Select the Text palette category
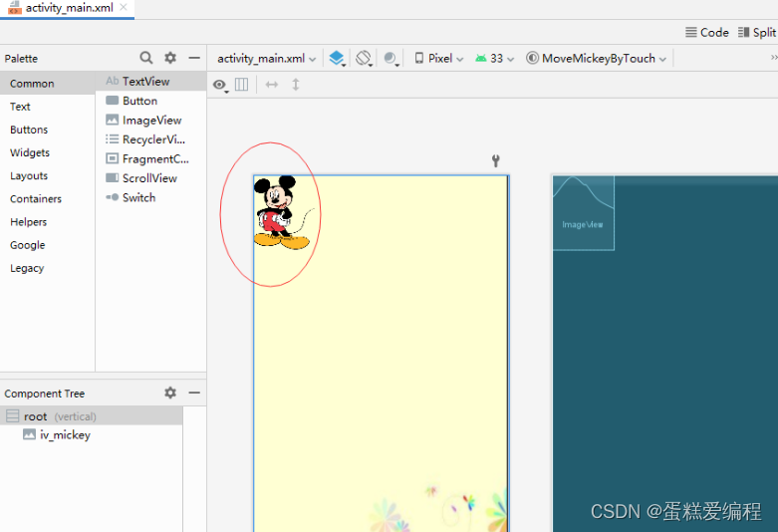The height and width of the screenshot is (532, 778). (47, 107)
